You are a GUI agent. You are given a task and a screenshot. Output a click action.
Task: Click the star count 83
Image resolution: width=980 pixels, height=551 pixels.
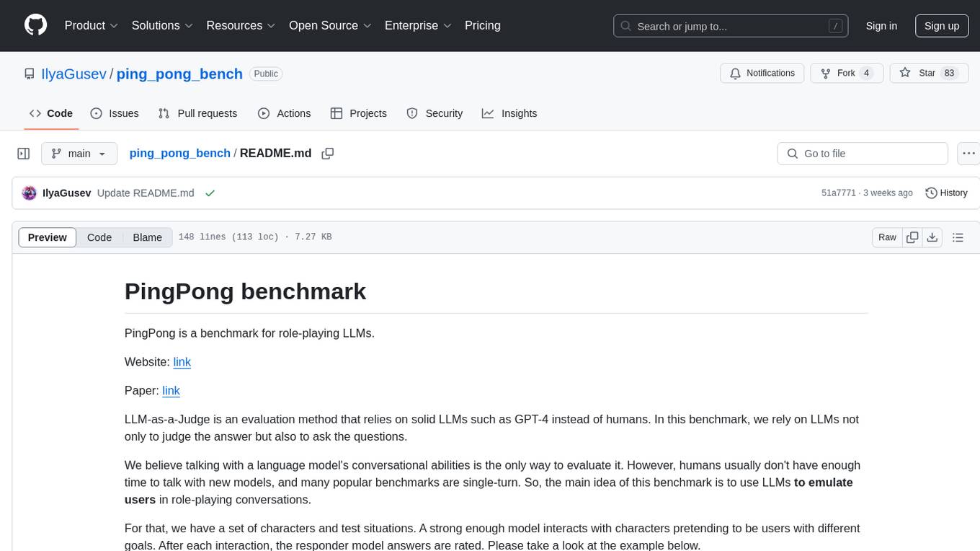pos(949,74)
